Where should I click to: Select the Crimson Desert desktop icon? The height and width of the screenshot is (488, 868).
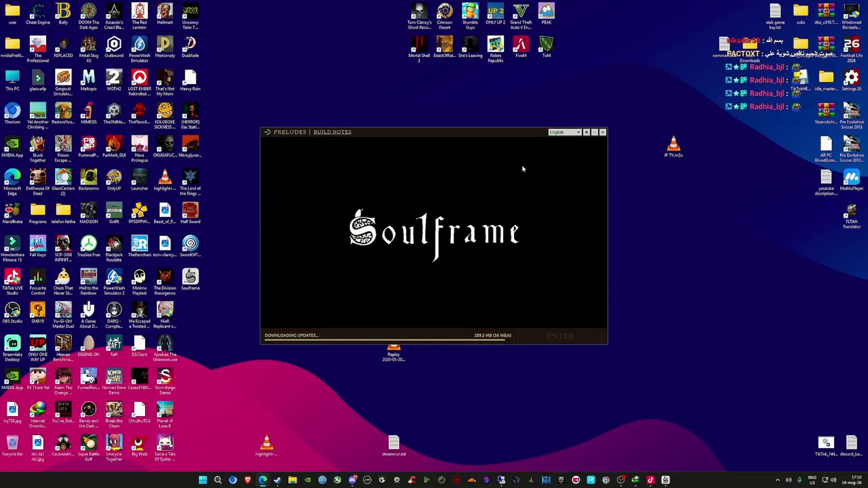tap(445, 16)
